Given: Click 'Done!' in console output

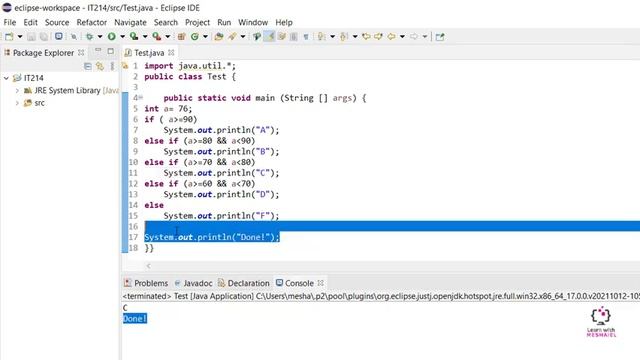Looking at the screenshot, I should 135,318.
